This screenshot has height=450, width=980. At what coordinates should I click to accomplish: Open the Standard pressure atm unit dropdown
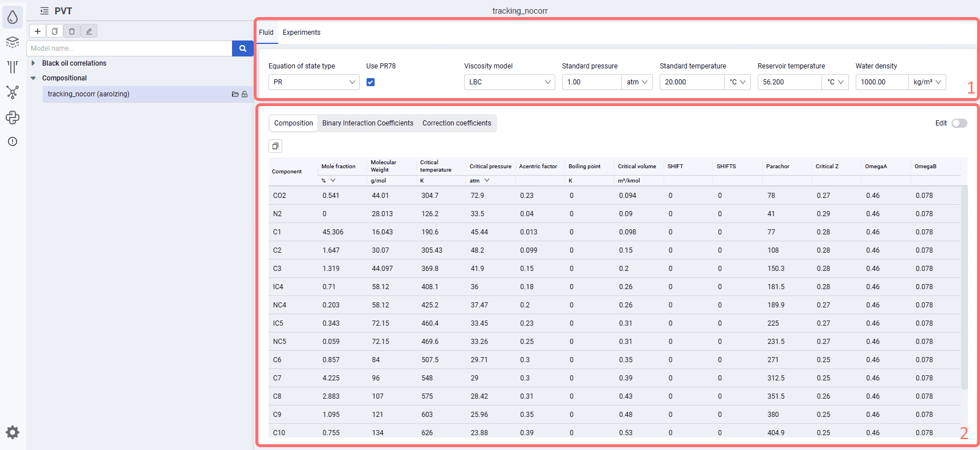pyautogui.click(x=637, y=82)
